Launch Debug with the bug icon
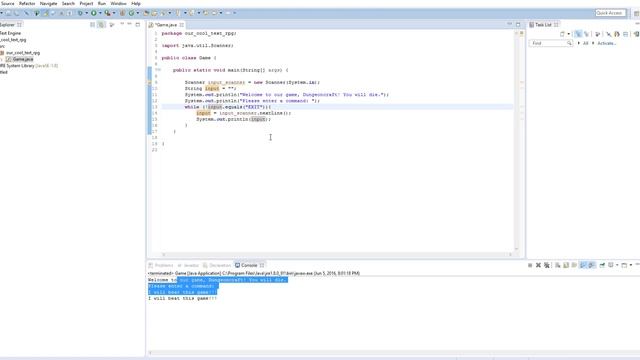The width and height of the screenshot is (640, 360). click(x=80, y=13)
